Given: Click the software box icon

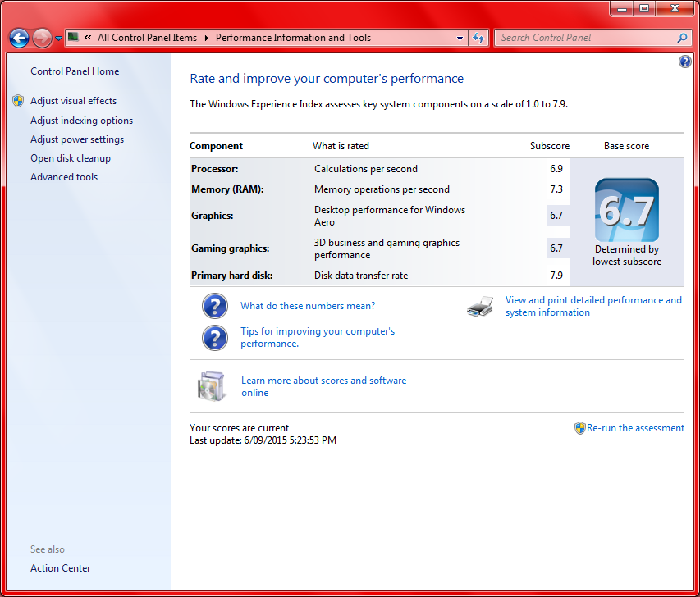Looking at the screenshot, I should coord(211,386).
